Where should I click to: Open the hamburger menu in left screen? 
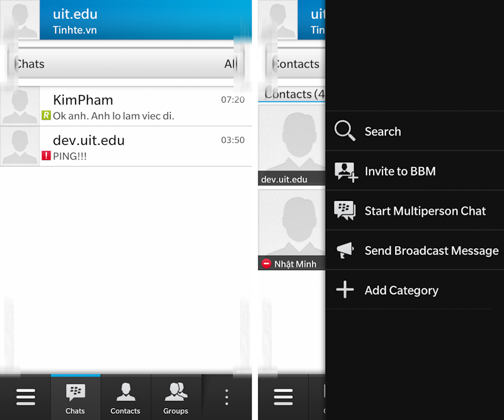pos(25,397)
